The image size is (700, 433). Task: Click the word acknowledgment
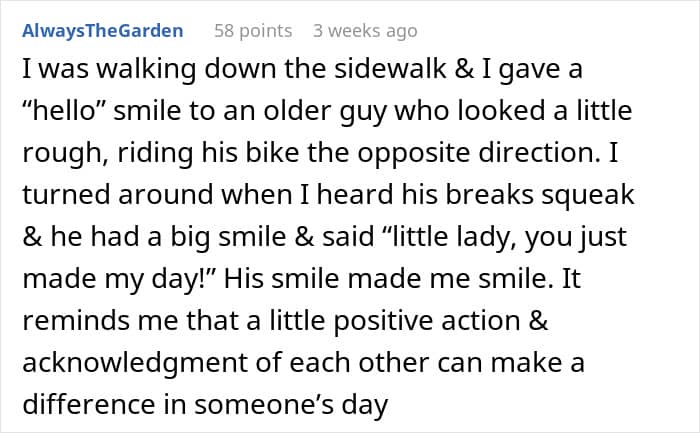click(x=135, y=364)
